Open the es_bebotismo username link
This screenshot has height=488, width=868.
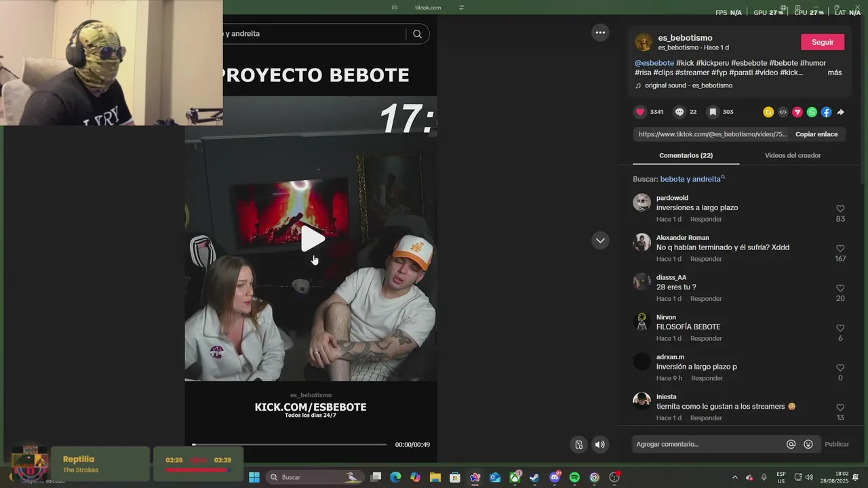point(685,38)
